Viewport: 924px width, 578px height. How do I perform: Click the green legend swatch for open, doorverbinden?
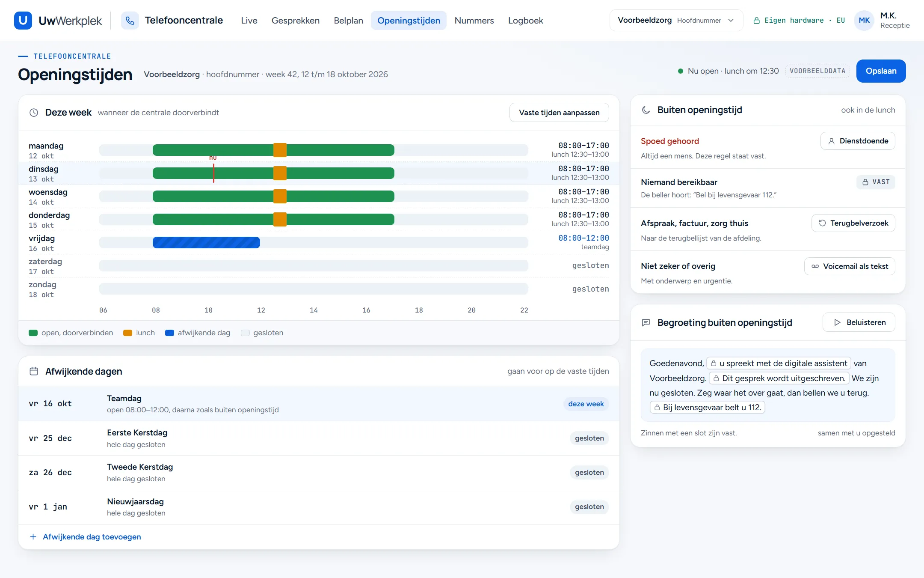[33, 333]
